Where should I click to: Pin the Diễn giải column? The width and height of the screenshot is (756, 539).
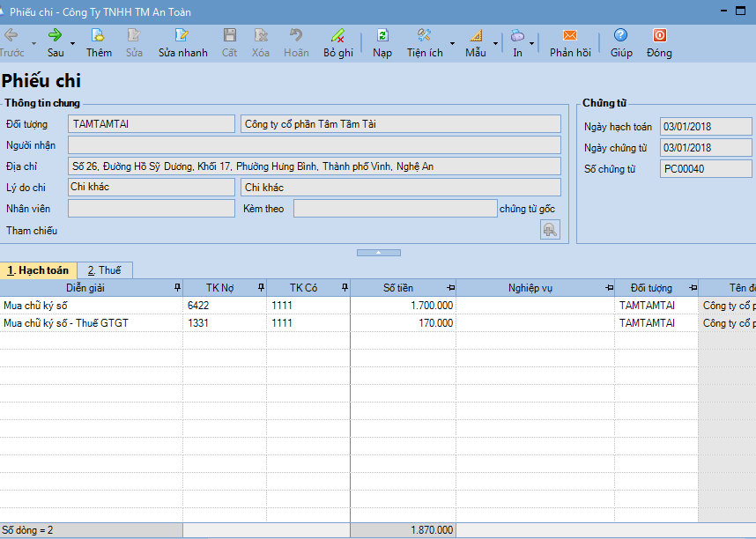point(177,288)
